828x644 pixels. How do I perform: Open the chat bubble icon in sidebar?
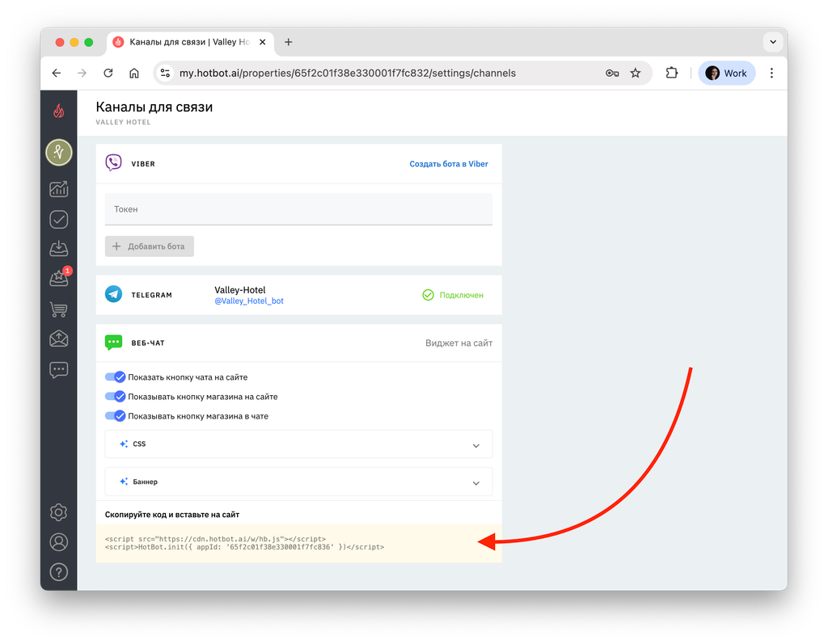pos(58,370)
